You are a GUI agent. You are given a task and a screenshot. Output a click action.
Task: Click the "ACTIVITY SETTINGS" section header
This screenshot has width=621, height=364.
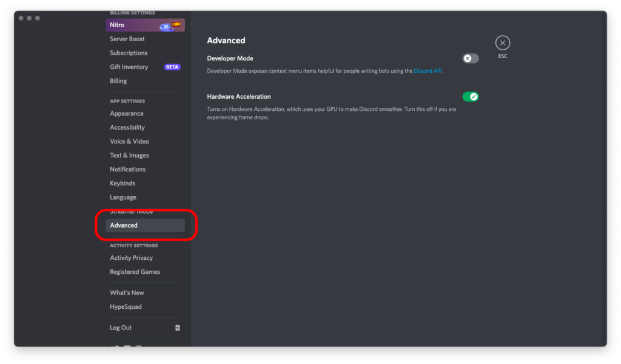pyautogui.click(x=134, y=246)
